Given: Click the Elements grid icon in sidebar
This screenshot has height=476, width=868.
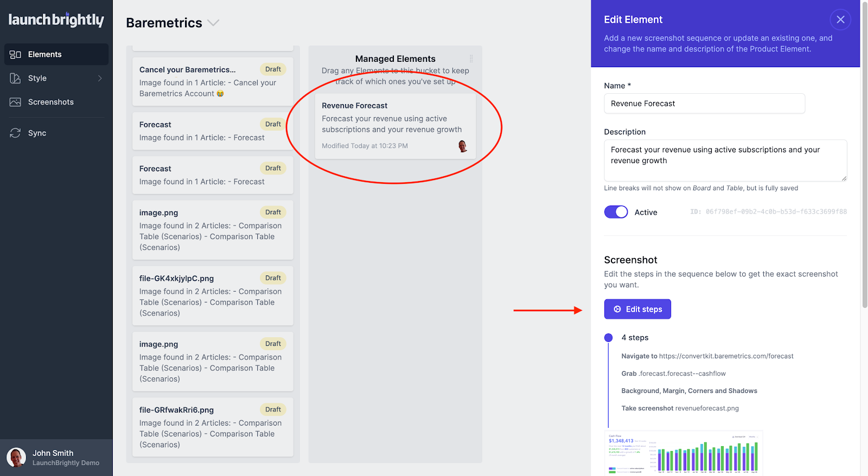Looking at the screenshot, I should coord(15,55).
